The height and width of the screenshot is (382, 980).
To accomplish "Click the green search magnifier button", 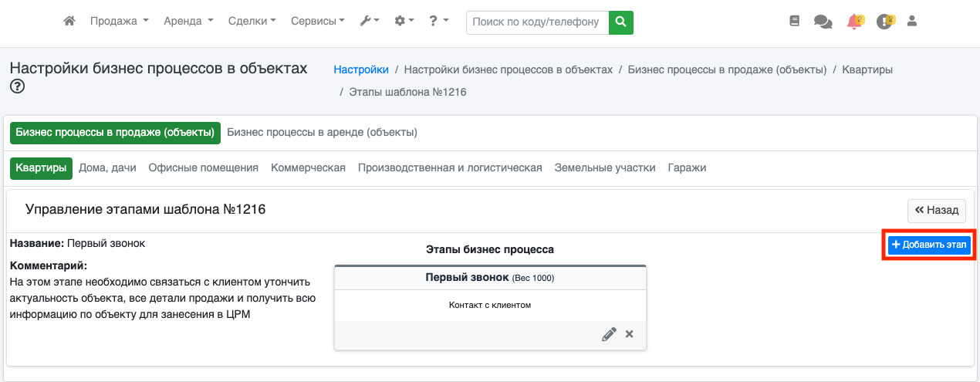I will 620,22.
